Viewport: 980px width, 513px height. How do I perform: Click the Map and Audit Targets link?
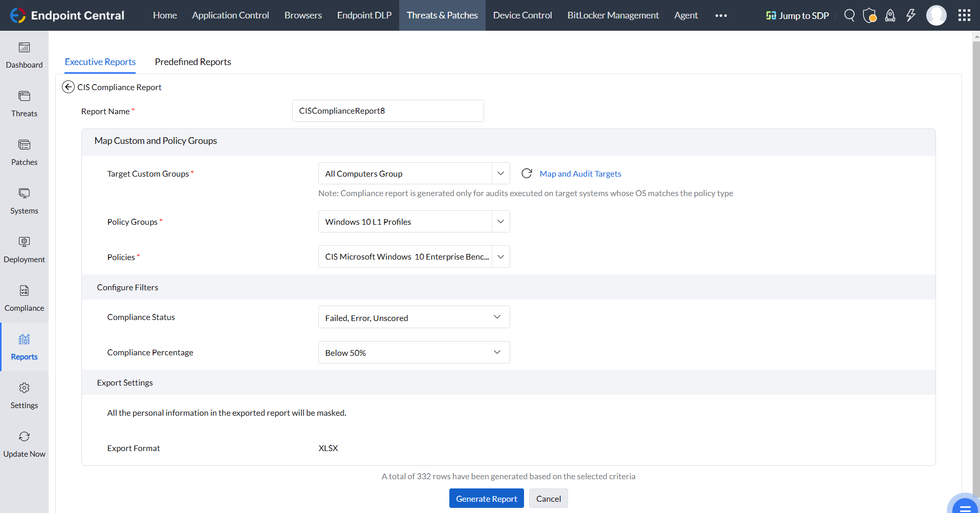coord(580,174)
